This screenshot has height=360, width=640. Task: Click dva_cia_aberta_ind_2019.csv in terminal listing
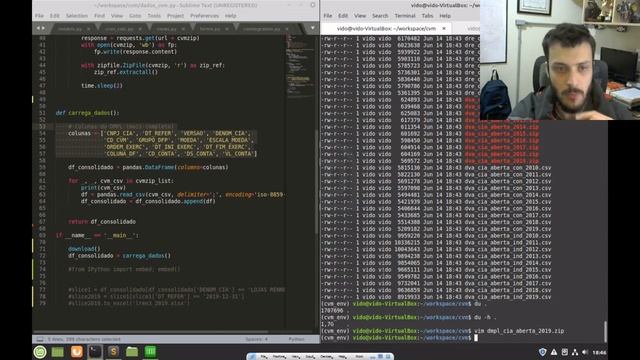pyautogui.click(x=508, y=297)
